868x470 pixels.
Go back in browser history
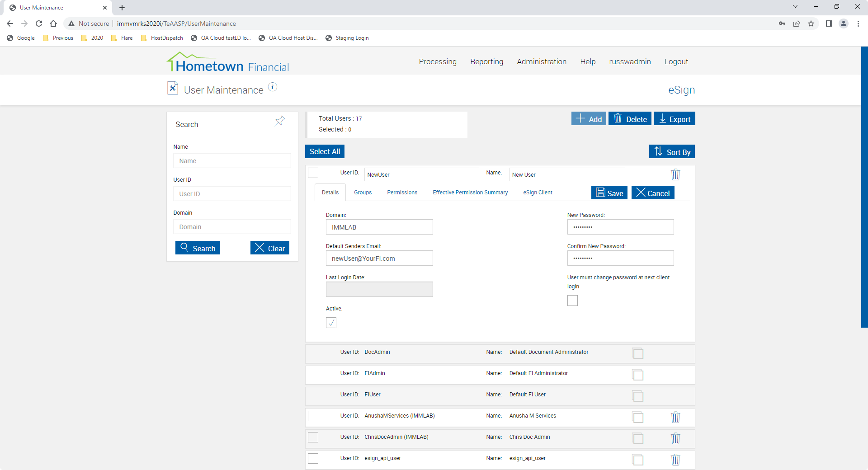coord(10,23)
